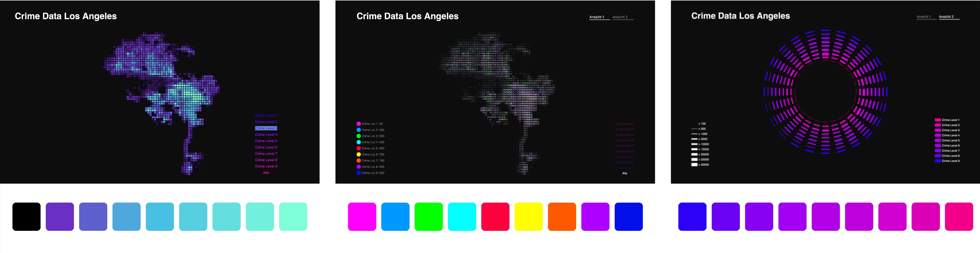The image size is (980, 253).
Task: Click the '> 5000' thickness legend bar
Action: (694, 139)
